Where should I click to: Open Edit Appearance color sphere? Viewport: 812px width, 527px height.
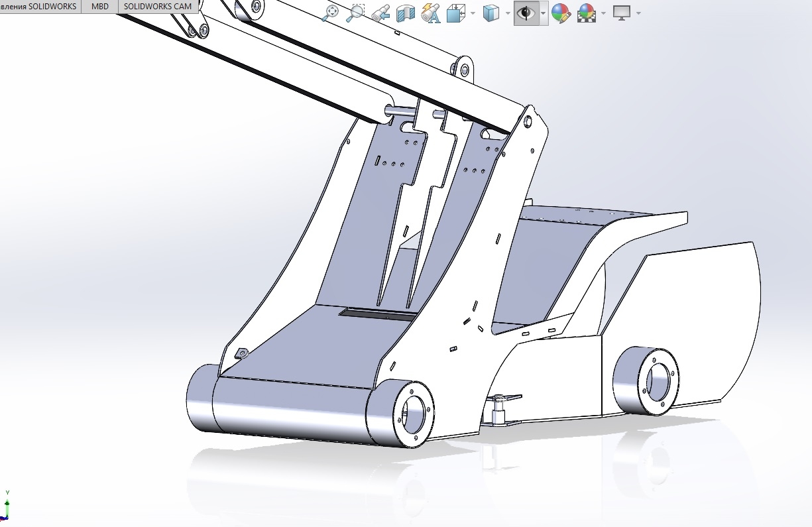561,13
